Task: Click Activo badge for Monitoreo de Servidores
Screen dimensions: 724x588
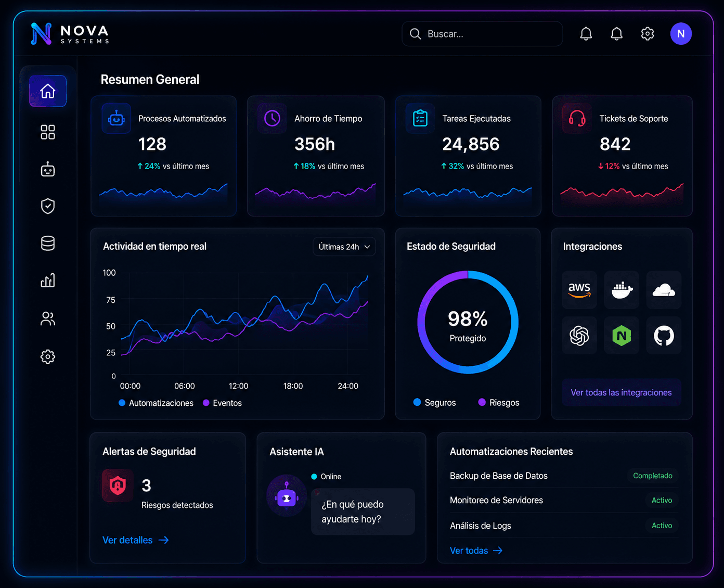Action: pyautogui.click(x=662, y=500)
